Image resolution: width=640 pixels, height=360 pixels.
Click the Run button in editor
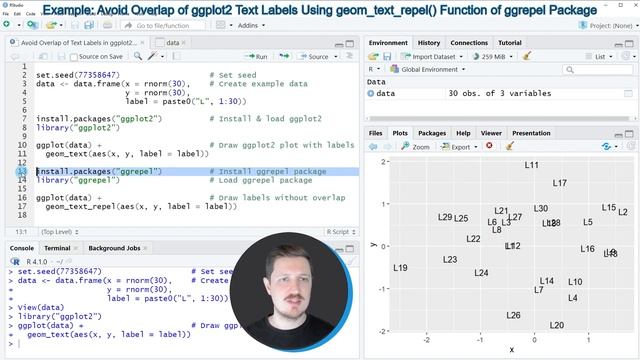(257, 57)
